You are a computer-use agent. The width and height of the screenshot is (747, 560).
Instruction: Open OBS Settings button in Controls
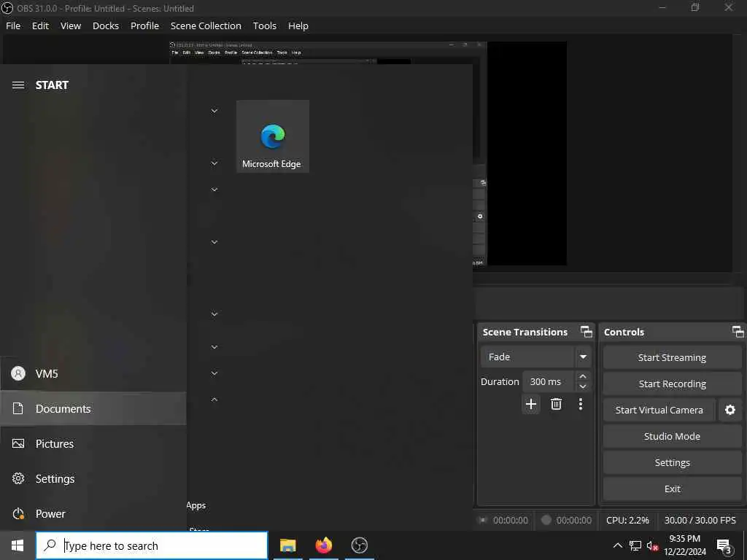coord(672,462)
